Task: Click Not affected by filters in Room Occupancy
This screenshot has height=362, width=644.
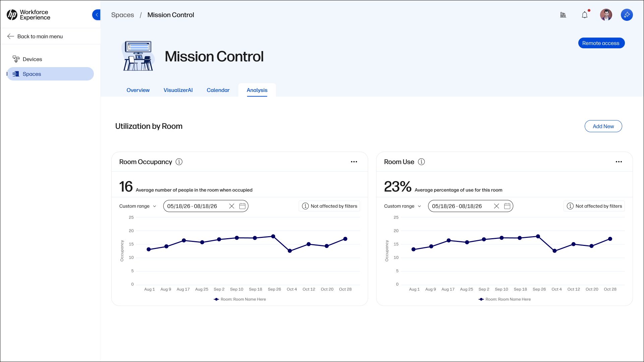Action: (330, 206)
